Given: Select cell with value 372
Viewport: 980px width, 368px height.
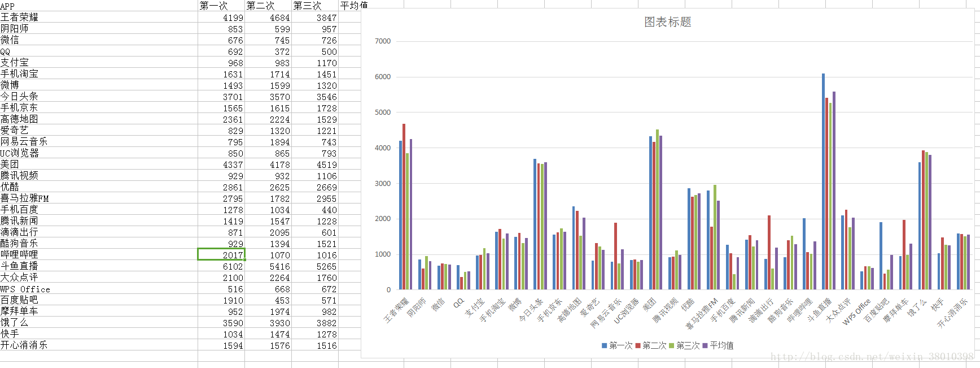Looking at the screenshot, I should coord(268,51).
